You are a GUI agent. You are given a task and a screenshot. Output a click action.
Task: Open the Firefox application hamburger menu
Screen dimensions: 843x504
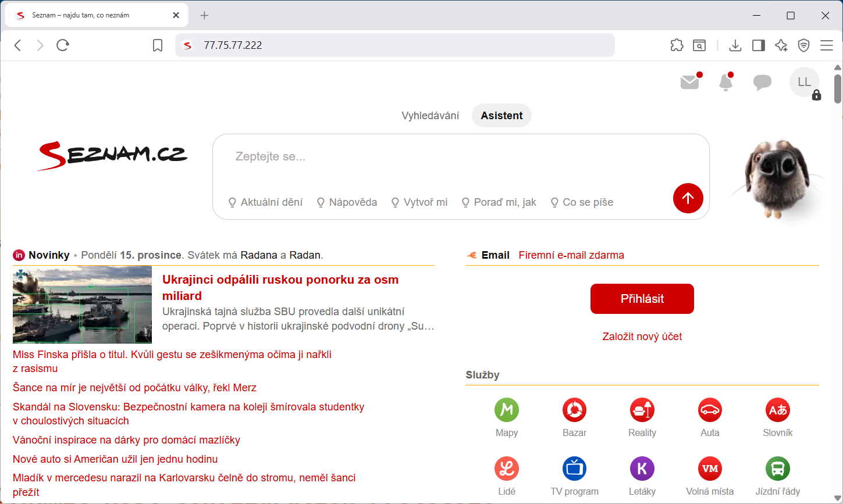tap(827, 45)
